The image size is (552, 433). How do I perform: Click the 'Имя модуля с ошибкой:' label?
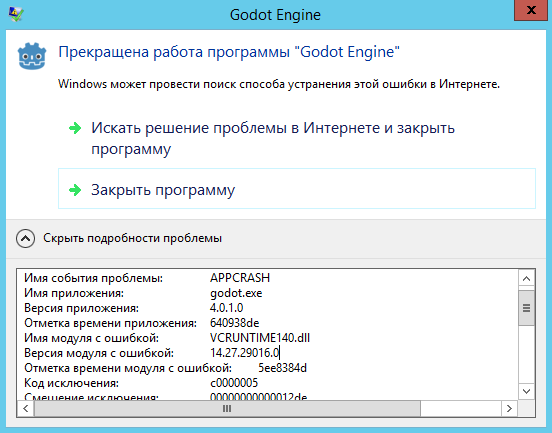91,338
